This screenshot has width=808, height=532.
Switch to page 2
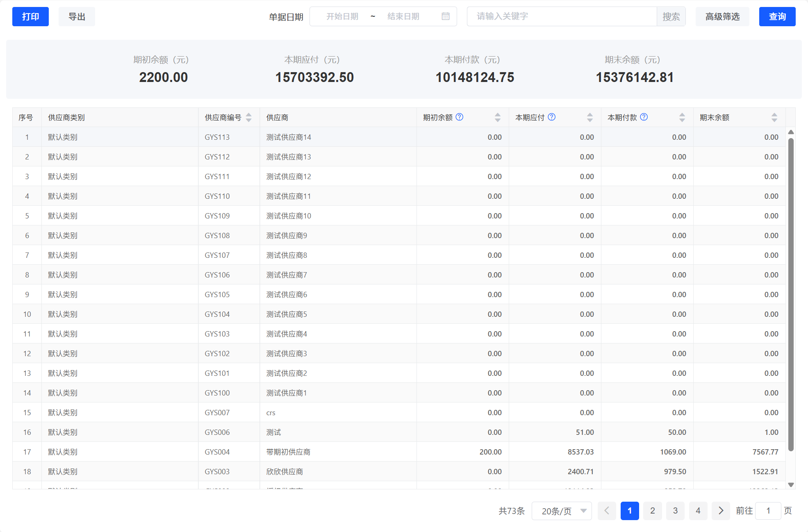(652, 511)
